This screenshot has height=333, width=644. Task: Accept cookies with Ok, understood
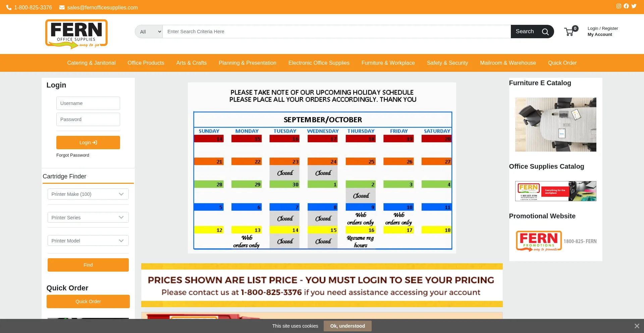coord(347,326)
